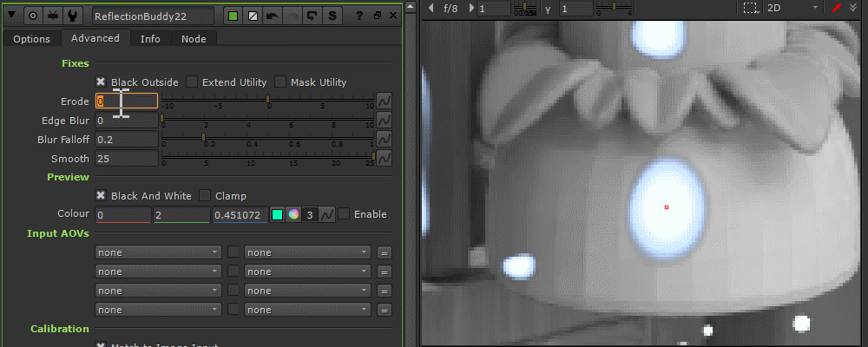Select the Advanced tab

pos(95,38)
